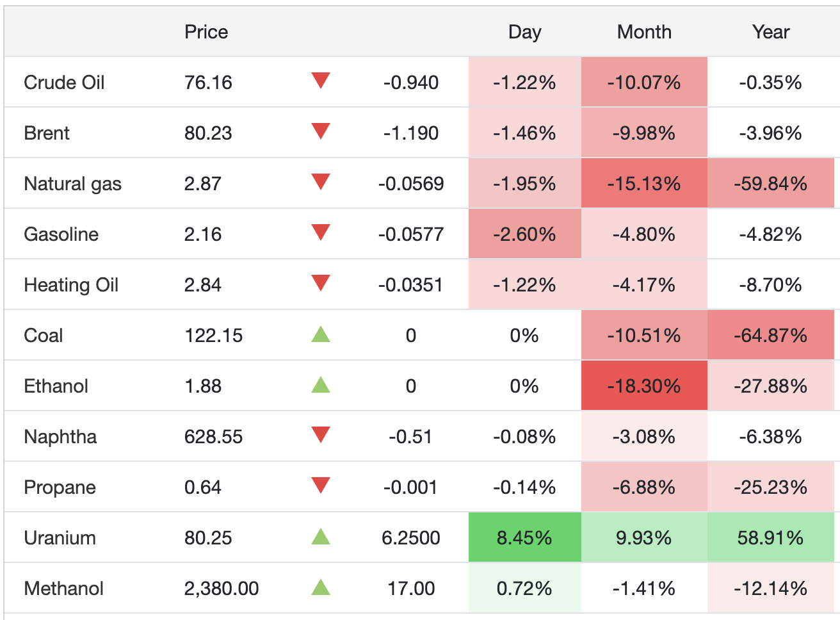This screenshot has height=620, width=840.
Task: Open the Gasoline commodity link
Action: click(61, 234)
